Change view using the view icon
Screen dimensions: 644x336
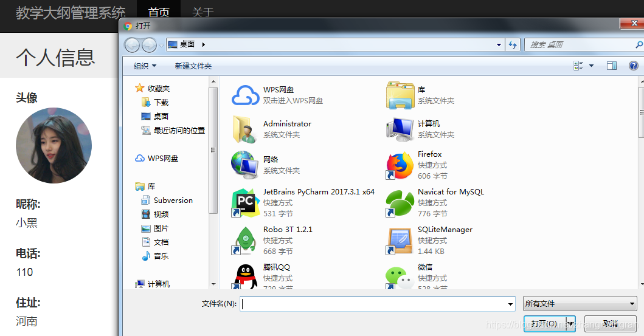578,66
